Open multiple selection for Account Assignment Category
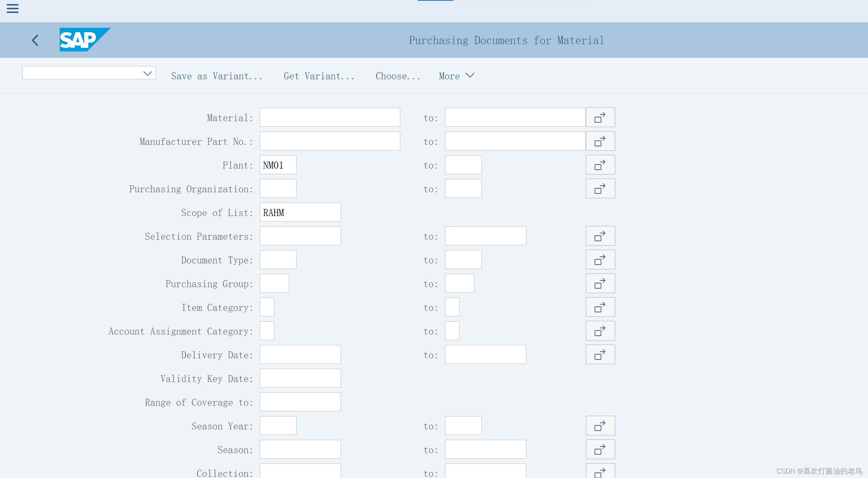The height and width of the screenshot is (478, 868). [x=600, y=331]
